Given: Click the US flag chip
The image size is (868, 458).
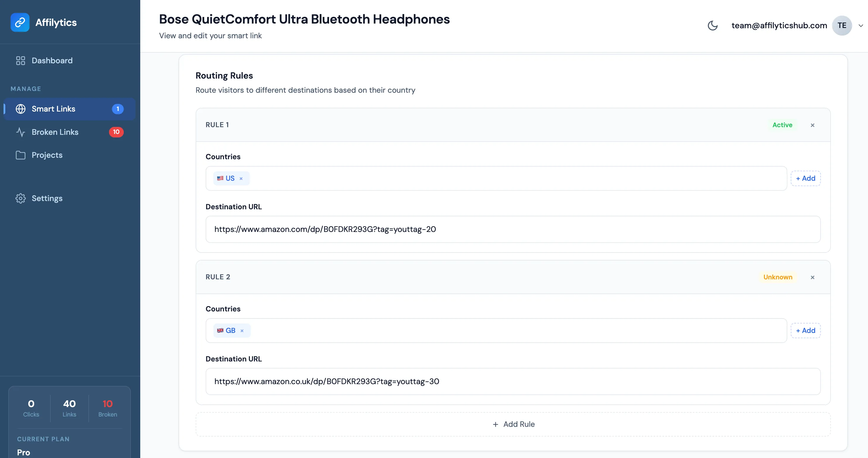Looking at the screenshot, I should click(x=231, y=178).
